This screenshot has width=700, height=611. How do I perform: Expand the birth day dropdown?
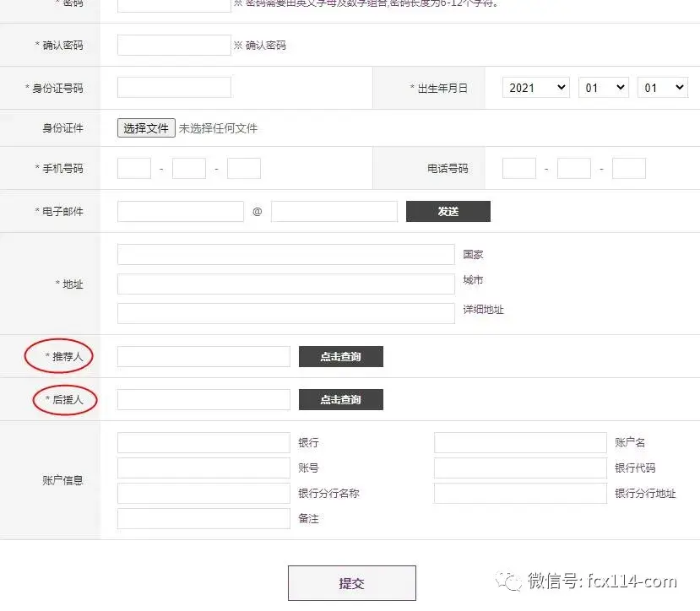tap(663, 88)
